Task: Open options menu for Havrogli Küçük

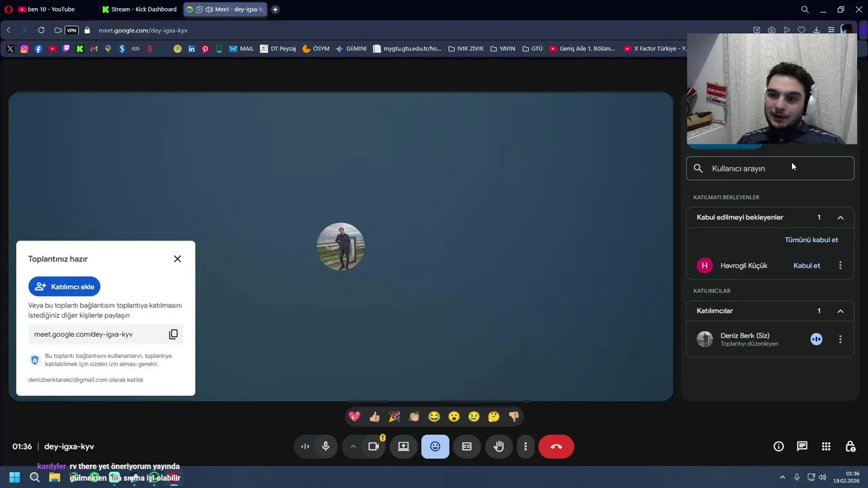Action: coord(840,266)
